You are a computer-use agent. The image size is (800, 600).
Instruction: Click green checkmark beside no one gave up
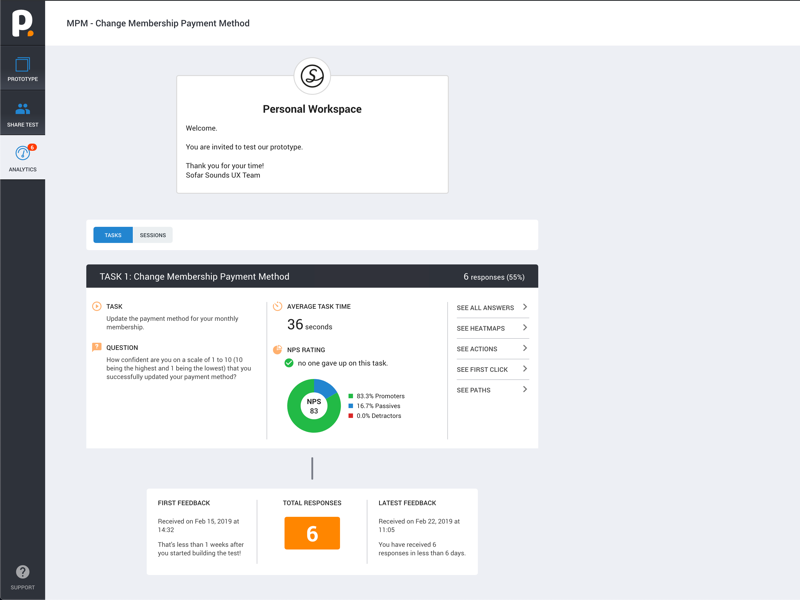(289, 363)
